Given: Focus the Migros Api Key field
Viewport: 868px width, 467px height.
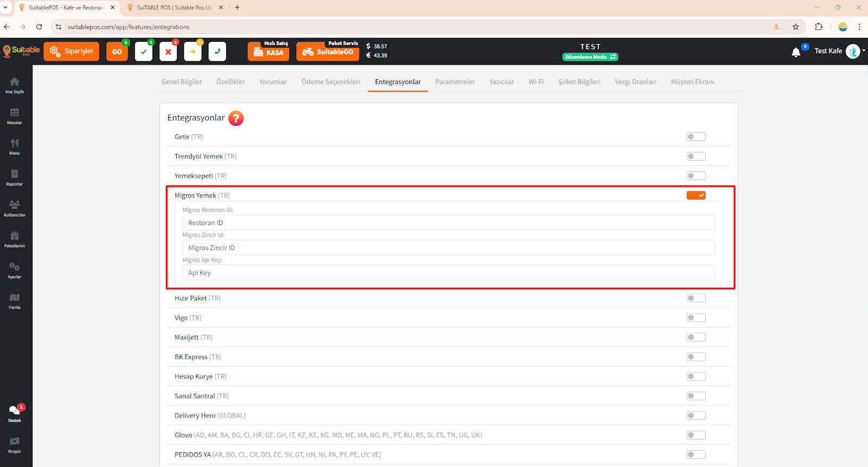Looking at the screenshot, I should coord(449,273).
